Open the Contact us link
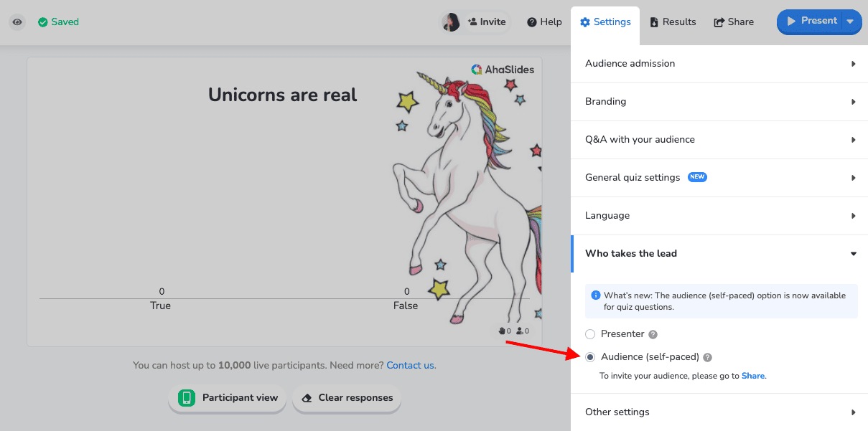 (x=410, y=366)
